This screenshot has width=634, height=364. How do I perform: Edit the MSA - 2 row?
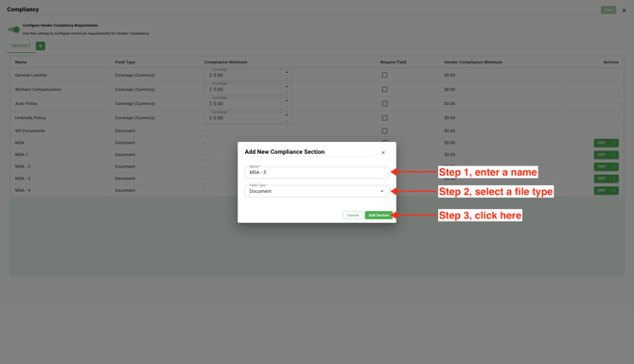pyautogui.click(x=602, y=166)
